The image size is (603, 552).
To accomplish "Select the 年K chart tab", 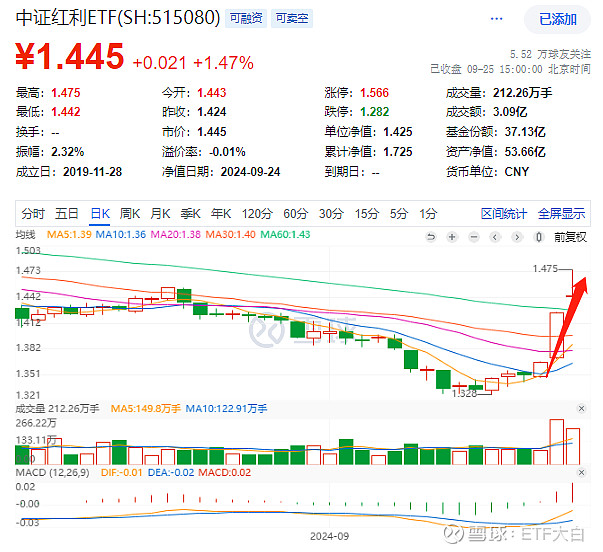I will pyautogui.click(x=221, y=213).
